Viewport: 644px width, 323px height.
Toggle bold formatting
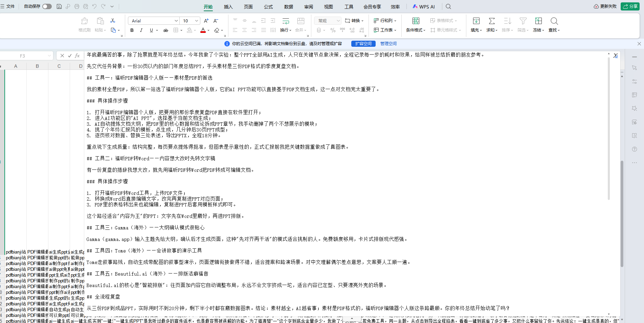pyautogui.click(x=132, y=30)
